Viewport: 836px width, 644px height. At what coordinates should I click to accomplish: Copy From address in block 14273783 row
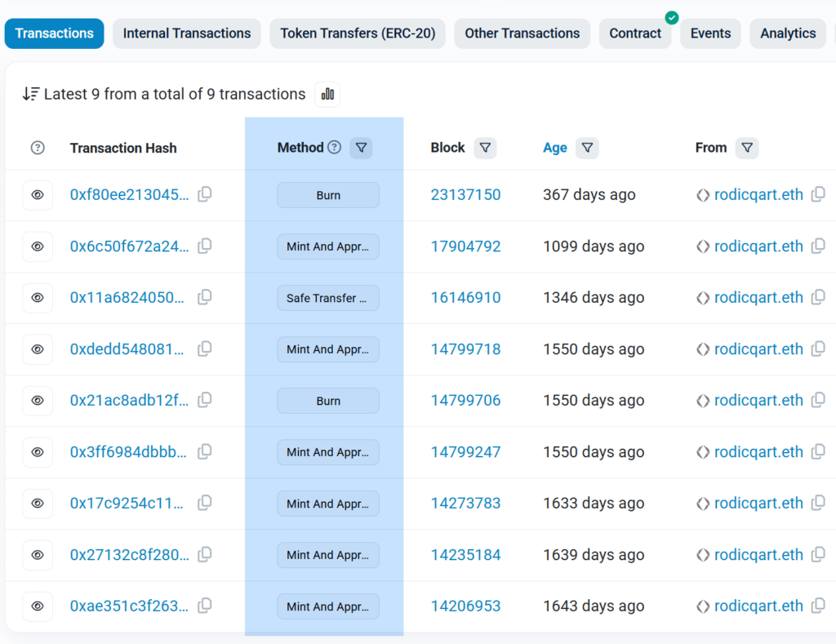[x=818, y=503]
